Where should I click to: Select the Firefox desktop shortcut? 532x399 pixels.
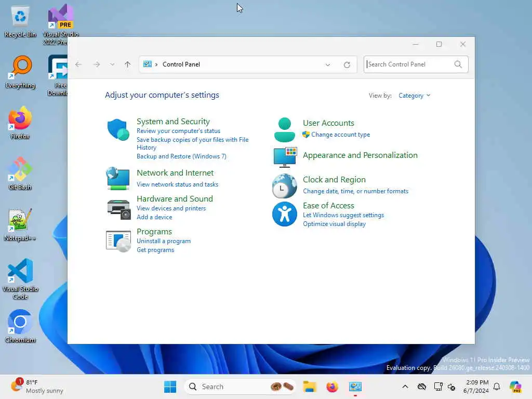point(20,123)
